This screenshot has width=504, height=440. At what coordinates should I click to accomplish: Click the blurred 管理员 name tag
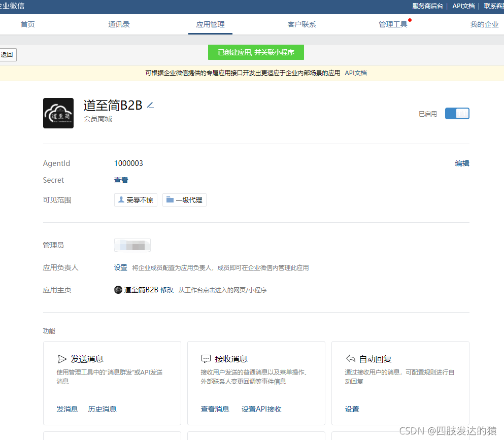click(x=132, y=245)
